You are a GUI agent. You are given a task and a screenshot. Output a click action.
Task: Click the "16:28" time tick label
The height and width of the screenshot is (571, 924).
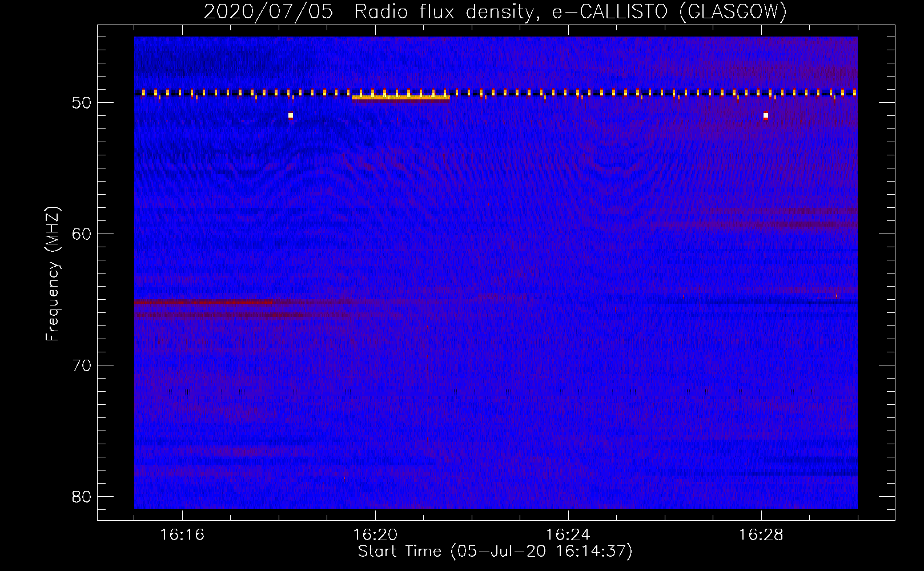[x=761, y=535]
